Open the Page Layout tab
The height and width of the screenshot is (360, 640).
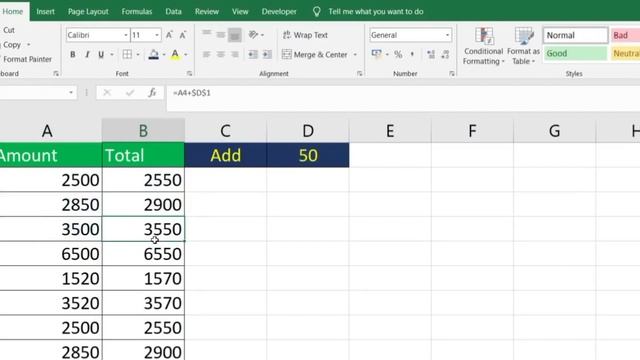click(x=88, y=11)
